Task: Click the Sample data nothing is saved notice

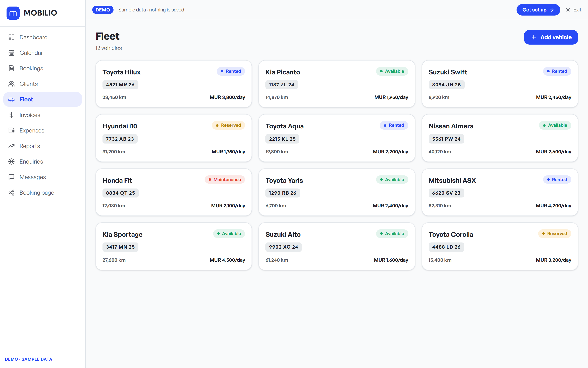Action: [x=151, y=10]
